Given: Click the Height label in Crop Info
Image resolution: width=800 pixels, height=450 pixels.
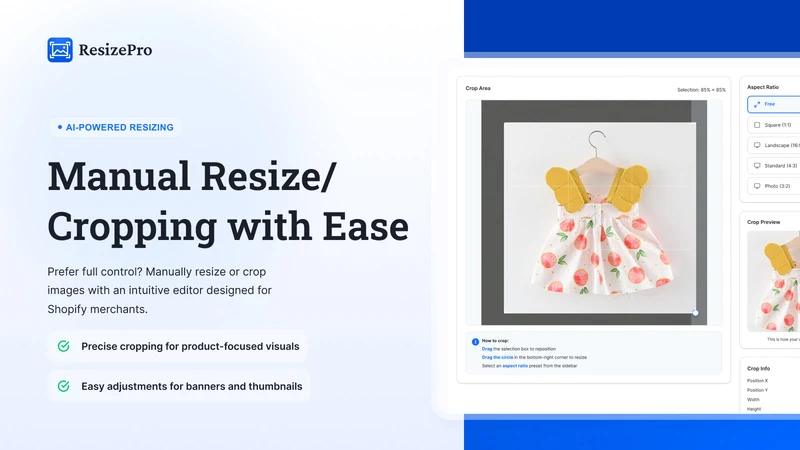Looking at the screenshot, I should pos(754,409).
